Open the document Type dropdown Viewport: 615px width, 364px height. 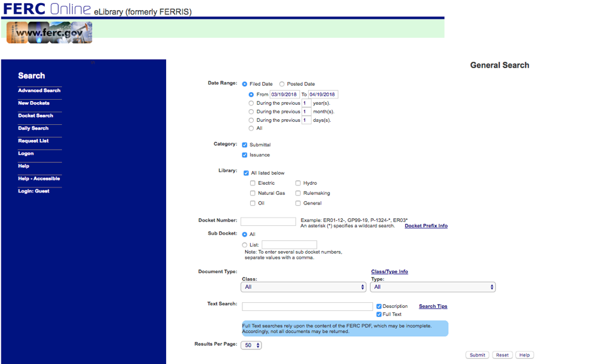coord(433,287)
